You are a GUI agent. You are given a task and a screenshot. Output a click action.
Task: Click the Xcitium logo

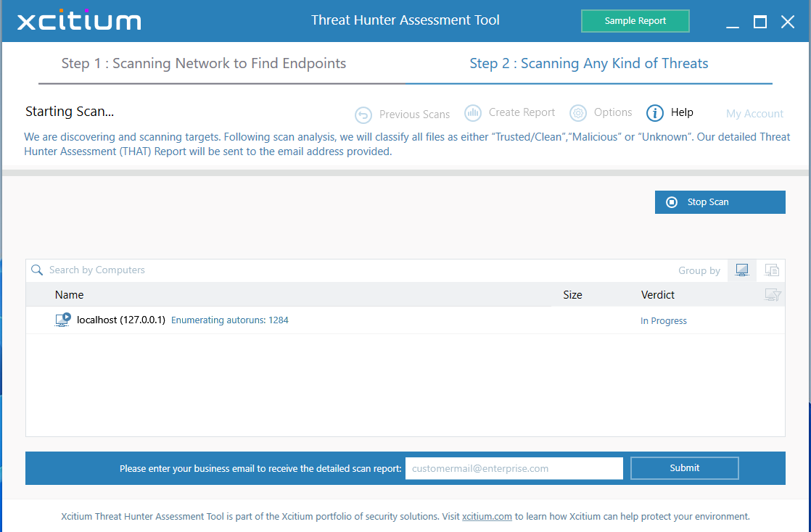point(79,20)
